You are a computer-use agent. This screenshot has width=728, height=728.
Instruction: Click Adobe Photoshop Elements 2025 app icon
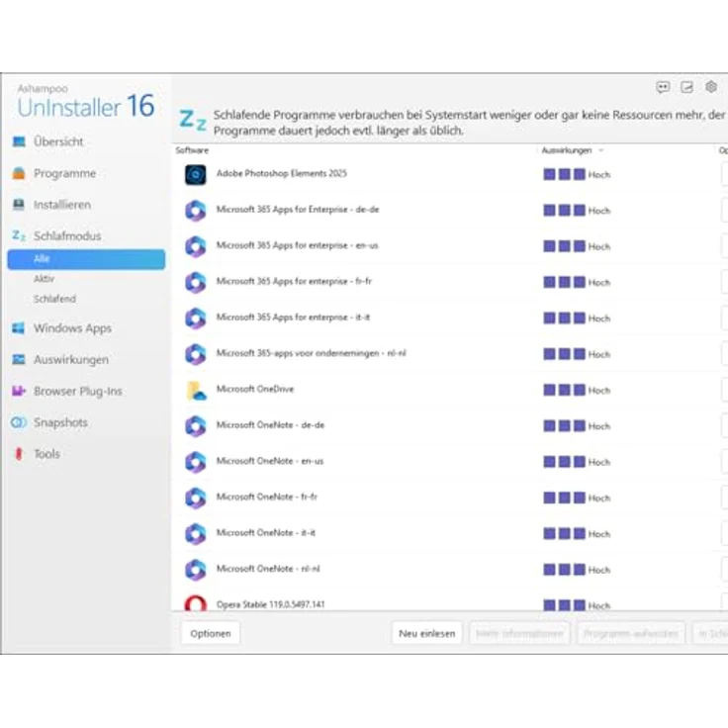point(196,174)
